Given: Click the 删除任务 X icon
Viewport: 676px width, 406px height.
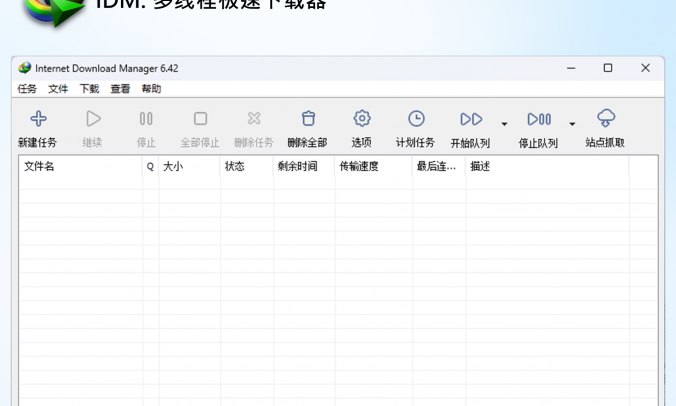Looking at the screenshot, I should [x=254, y=118].
